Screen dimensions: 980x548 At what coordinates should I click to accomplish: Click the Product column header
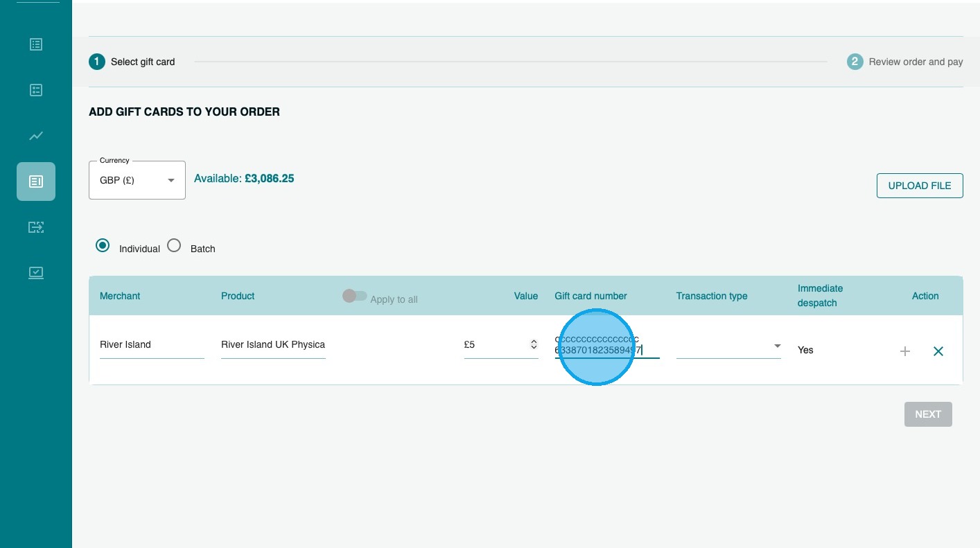pyautogui.click(x=238, y=296)
